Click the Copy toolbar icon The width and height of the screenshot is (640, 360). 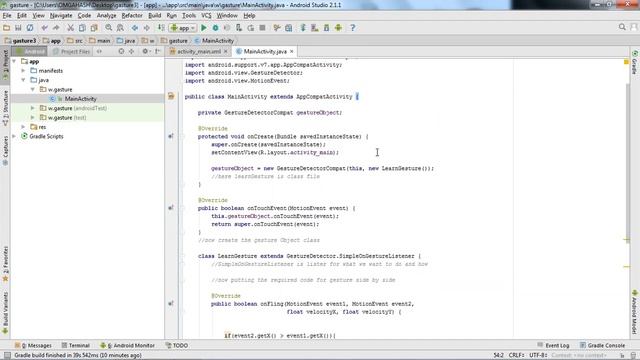pyautogui.click(x=82, y=28)
